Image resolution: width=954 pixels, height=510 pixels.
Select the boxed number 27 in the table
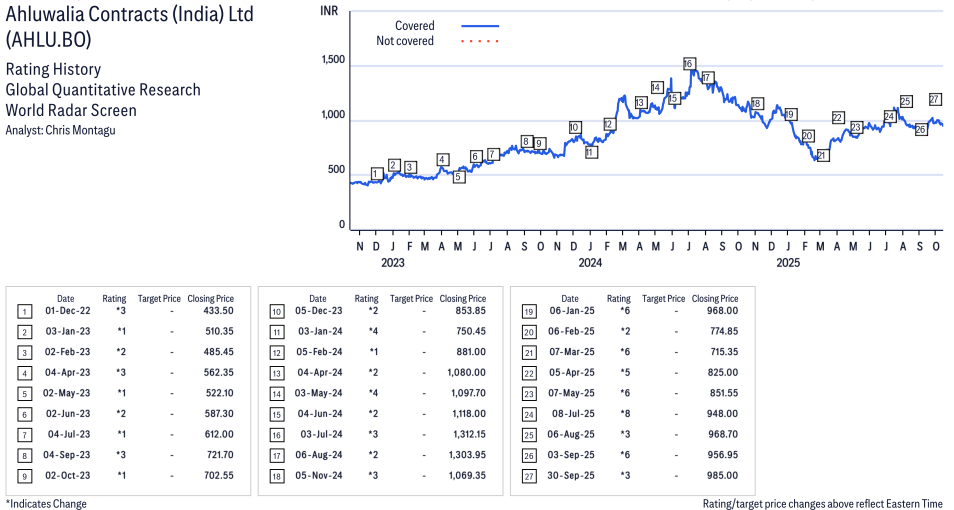pos(528,475)
